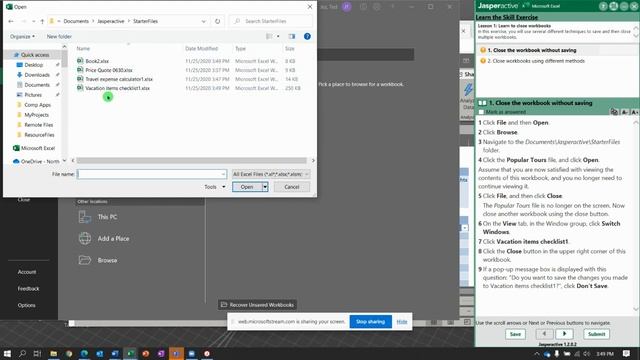Open MyProjects folder in navigation pane
The image size is (640, 360).
(36, 115)
